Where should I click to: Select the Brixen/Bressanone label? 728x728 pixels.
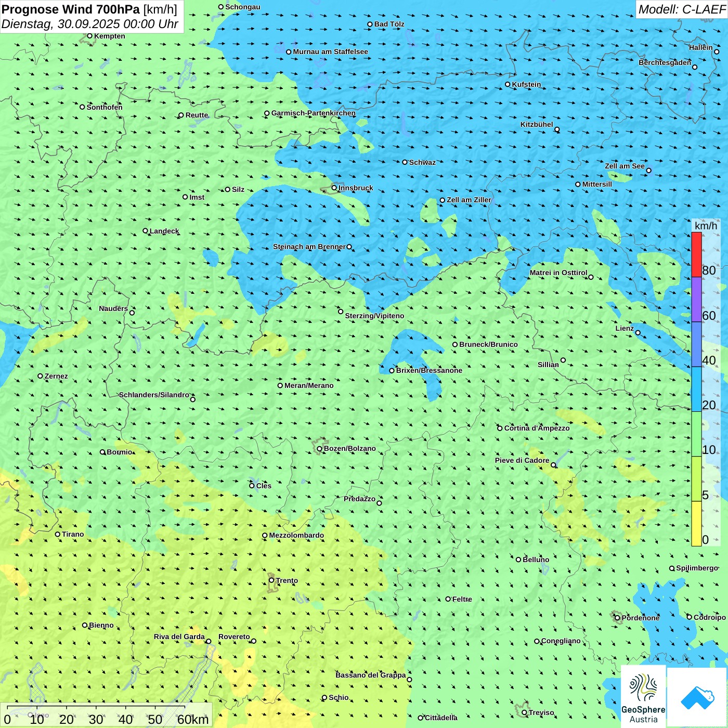(x=430, y=370)
